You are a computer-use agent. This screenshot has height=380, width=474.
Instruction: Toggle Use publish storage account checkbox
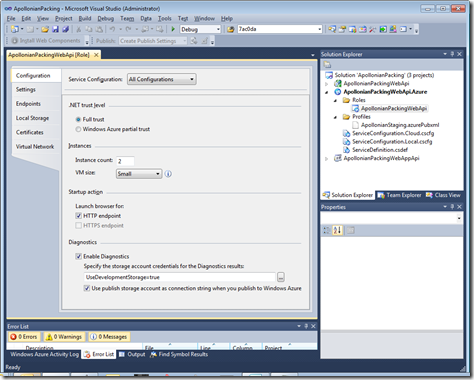pos(87,288)
